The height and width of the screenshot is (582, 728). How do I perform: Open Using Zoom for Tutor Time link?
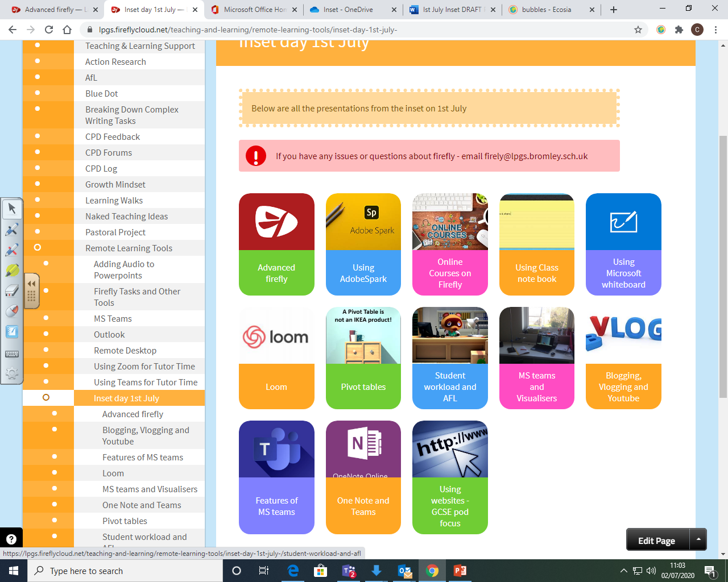[x=144, y=367]
